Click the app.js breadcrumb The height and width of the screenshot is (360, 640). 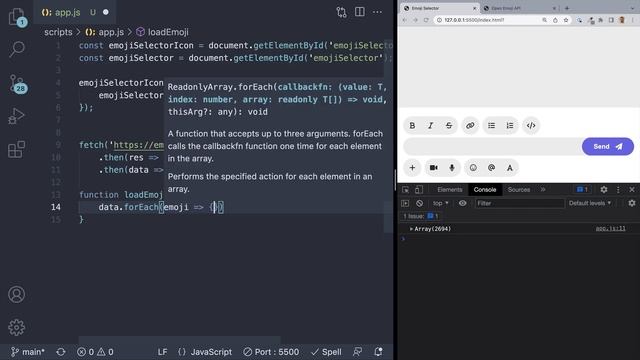(x=104, y=32)
